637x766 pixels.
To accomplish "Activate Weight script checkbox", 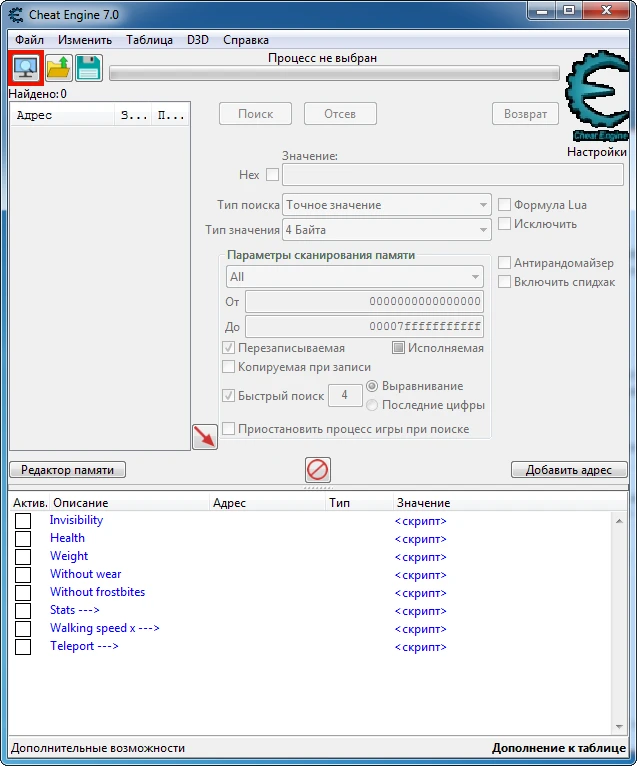I will coord(23,557).
